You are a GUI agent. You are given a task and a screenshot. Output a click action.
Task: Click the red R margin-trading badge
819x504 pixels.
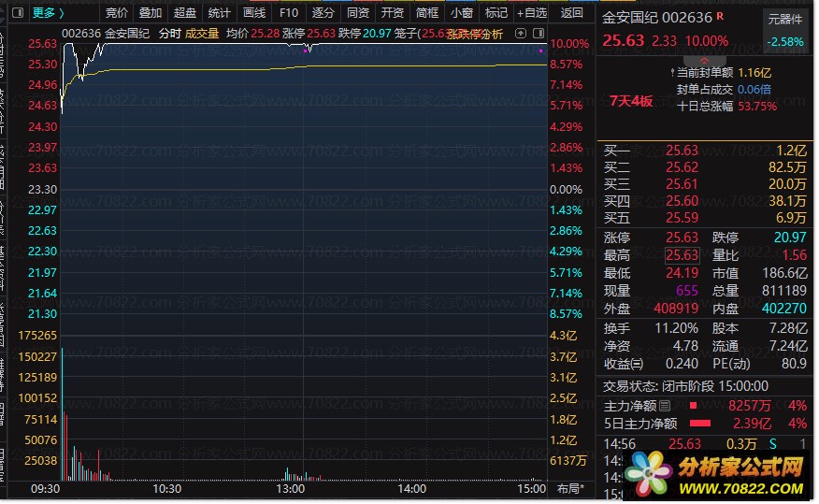(720, 16)
